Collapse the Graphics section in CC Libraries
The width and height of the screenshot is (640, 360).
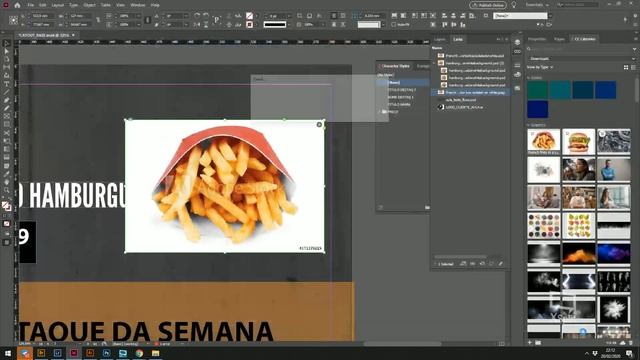[x=528, y=125]
